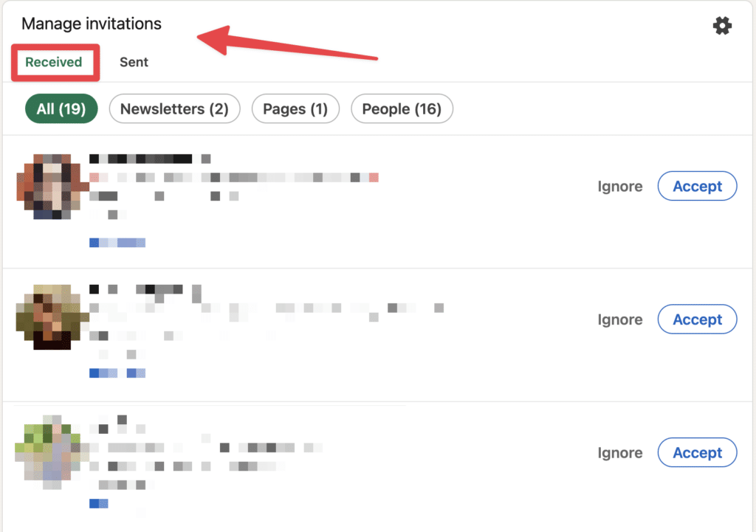Ignore the first invitation

click(619, 186)
